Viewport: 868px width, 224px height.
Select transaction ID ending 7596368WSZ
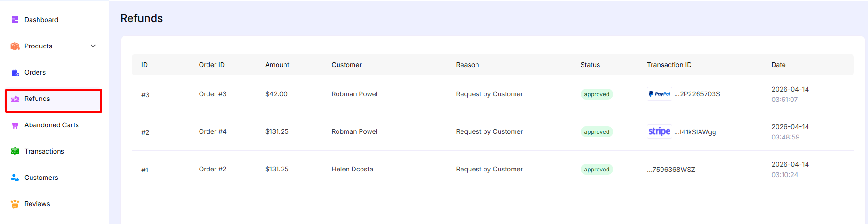671,170
